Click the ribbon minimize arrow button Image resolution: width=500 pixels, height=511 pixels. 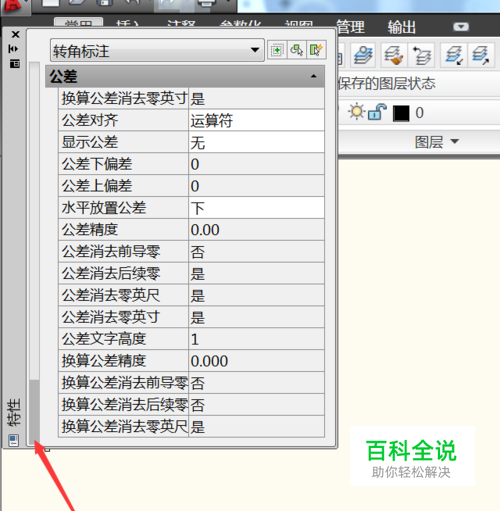coord(461,26)
